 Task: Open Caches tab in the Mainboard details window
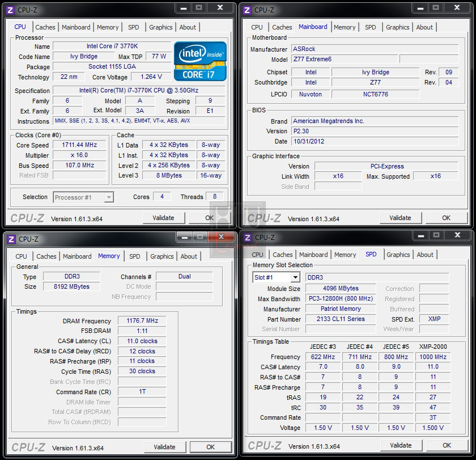(x=282, y=27)
